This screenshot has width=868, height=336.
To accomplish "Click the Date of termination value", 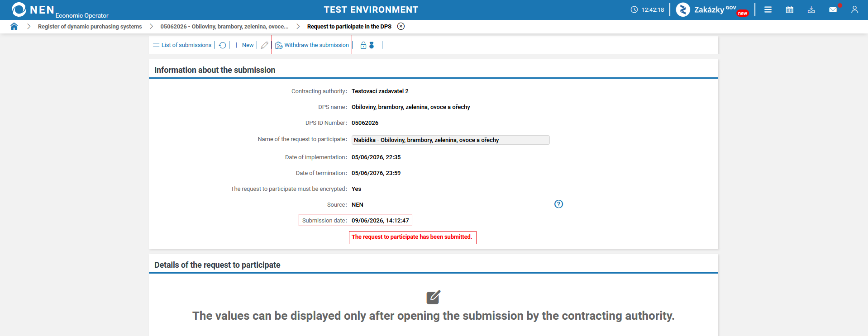I will [376, 173].
